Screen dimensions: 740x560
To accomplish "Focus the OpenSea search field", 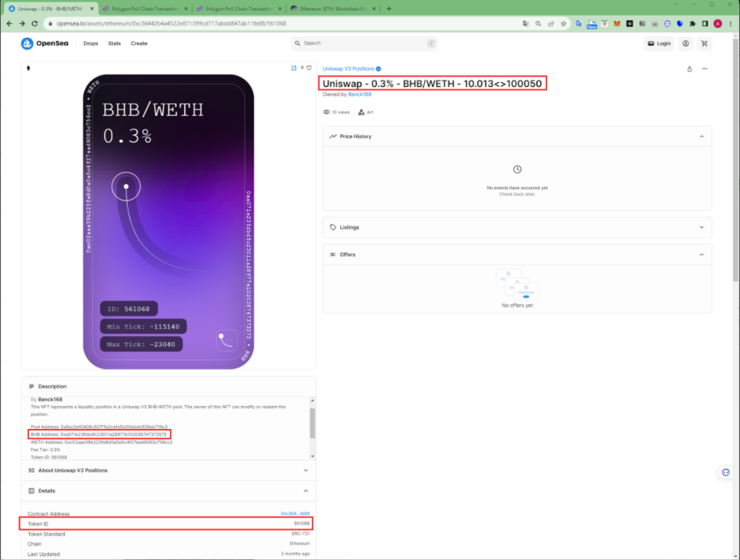I will pos(364,43).
